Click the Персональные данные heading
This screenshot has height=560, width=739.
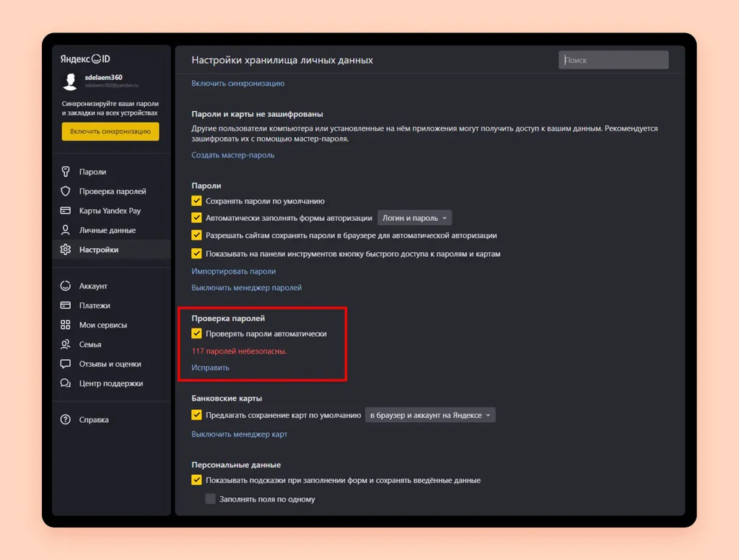[236, 464]
